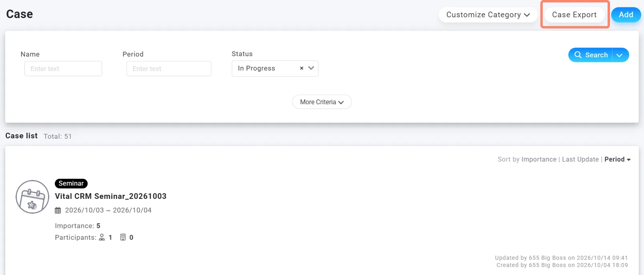The image size is (644, 275).
Task: Click the 2026/10/03 ~ 2026/10/04 date range
Action: click(x=108, y=210)
